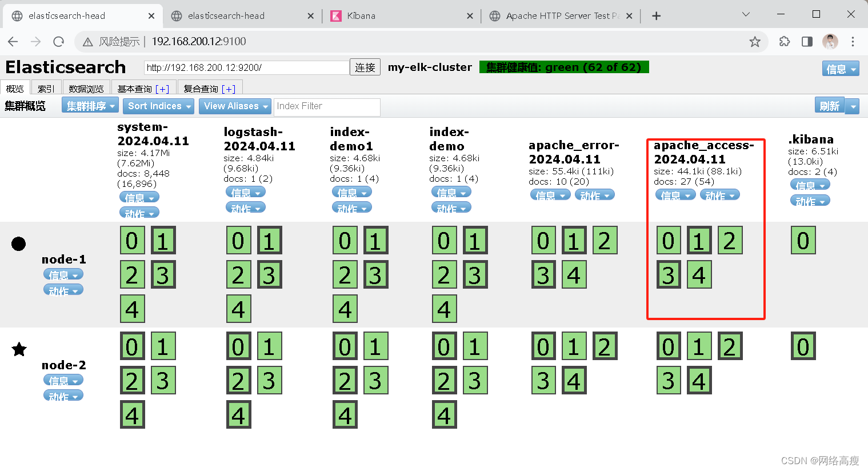Viewport: 868px width, 471px height.
Task: Click the apache_access-2024.04.11 index title
Action: coord(703,152)
